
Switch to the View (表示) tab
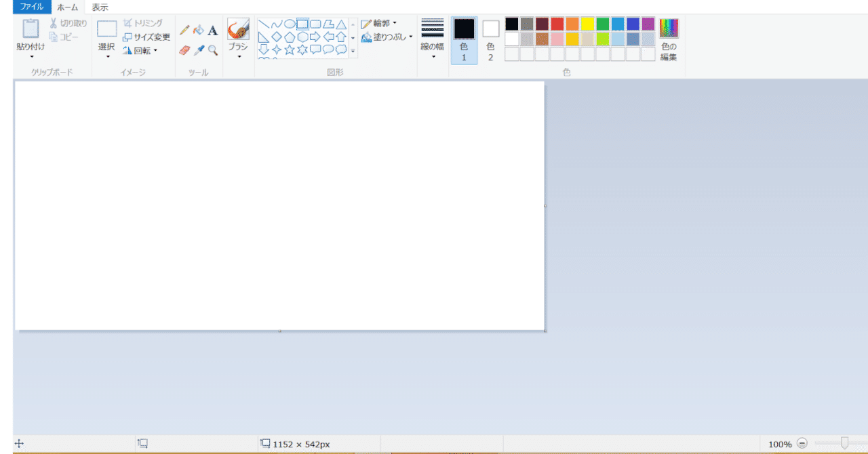(100, 7)
